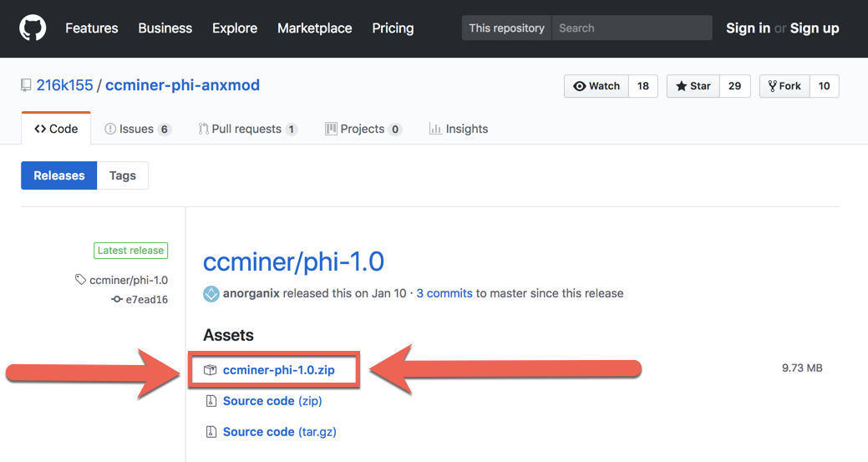Open the Marketplace menu item
868x462 pixels.
314,28
